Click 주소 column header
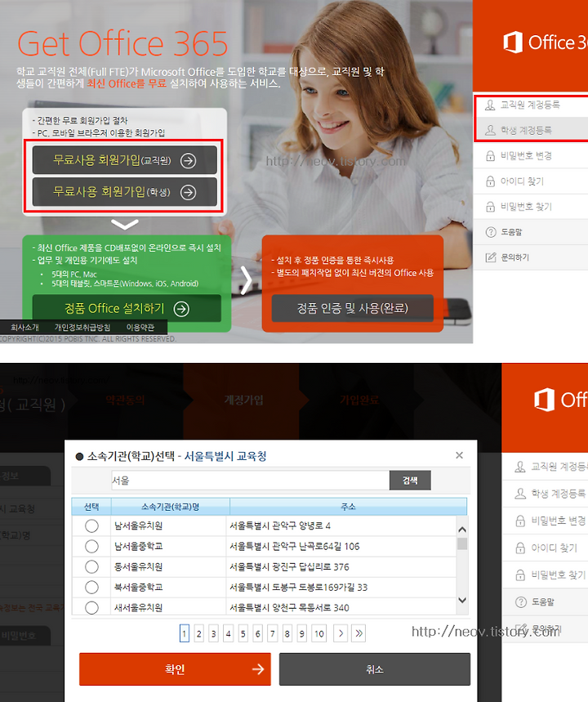The image size is (588, 702). [x=348, y=507]
